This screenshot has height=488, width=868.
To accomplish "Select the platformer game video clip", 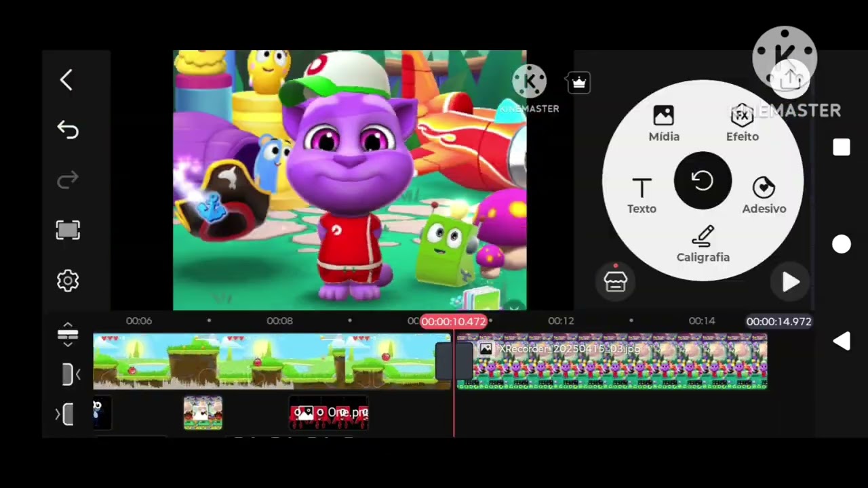I will pos(271,361).
